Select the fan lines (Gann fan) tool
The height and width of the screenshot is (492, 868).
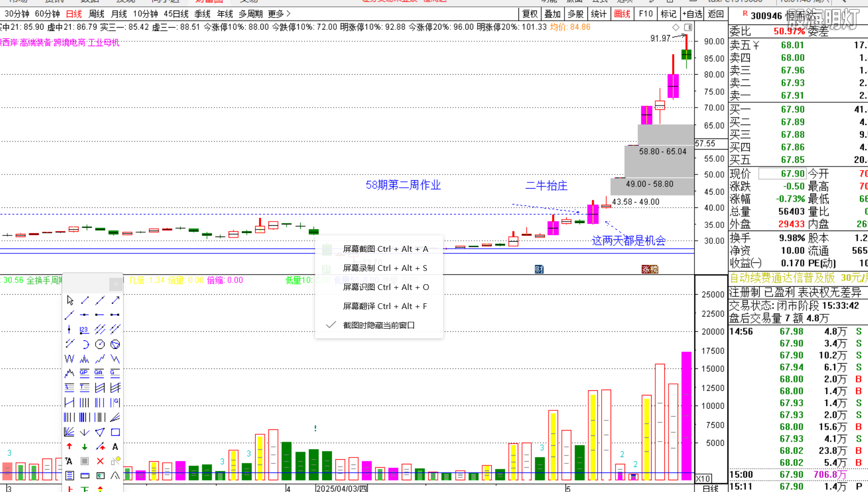coord(70,432)
